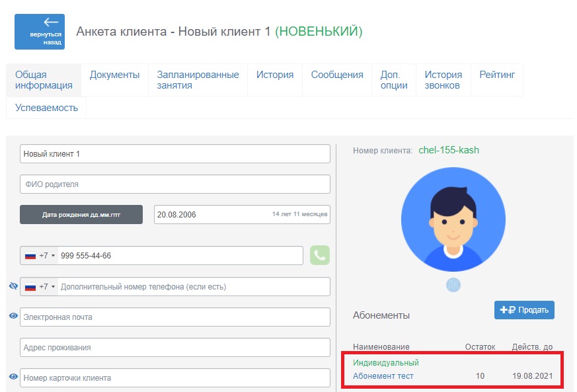The width and height of the screenshot is (577, 392).
Task: Click the age text 14 лет 11 месяцев
Action: (299, 214)
